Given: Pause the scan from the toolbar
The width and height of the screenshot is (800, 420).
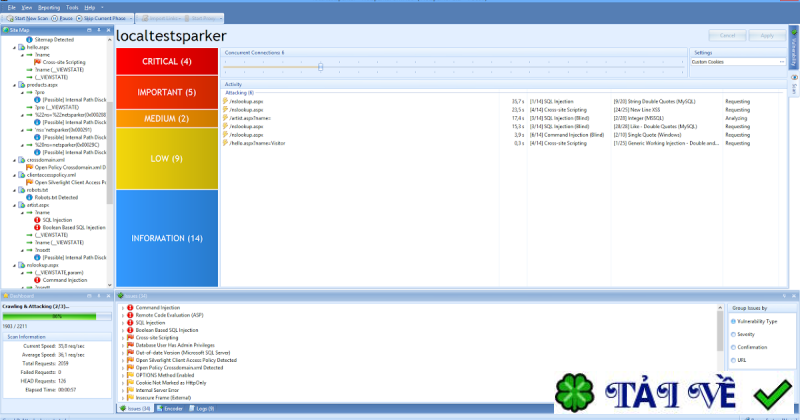Looking at the screenshot, I should [55, 18].
